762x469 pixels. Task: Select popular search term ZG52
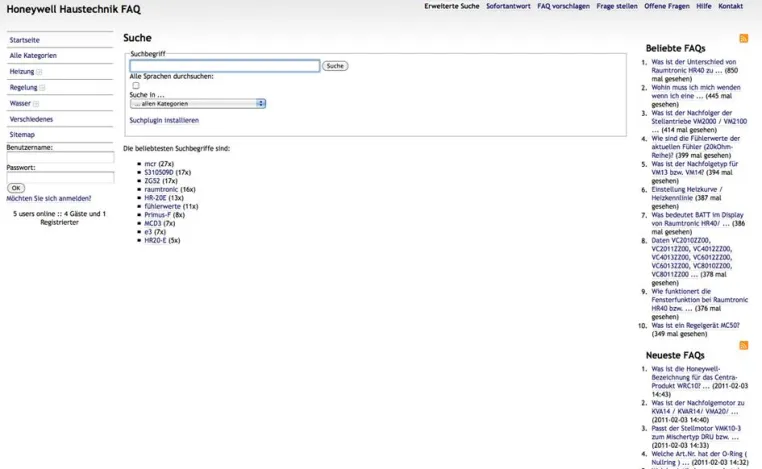(x=152, y=181)
